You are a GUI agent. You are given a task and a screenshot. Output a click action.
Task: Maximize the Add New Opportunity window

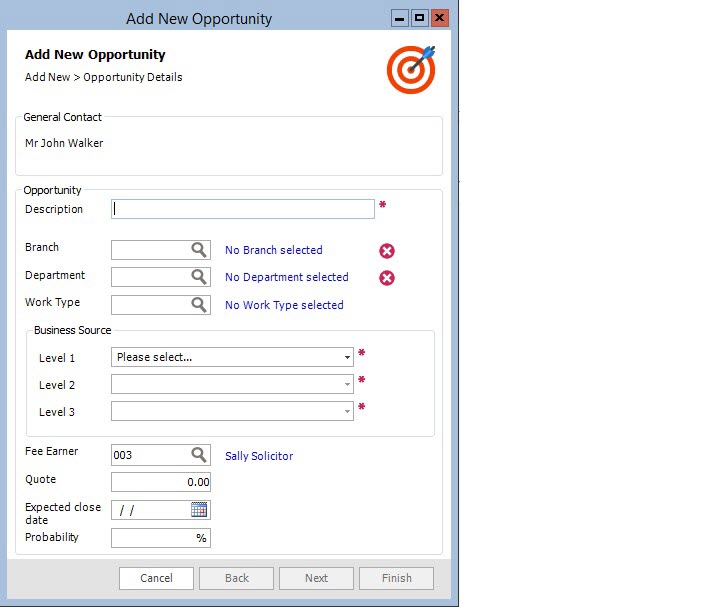click(420, 18)
